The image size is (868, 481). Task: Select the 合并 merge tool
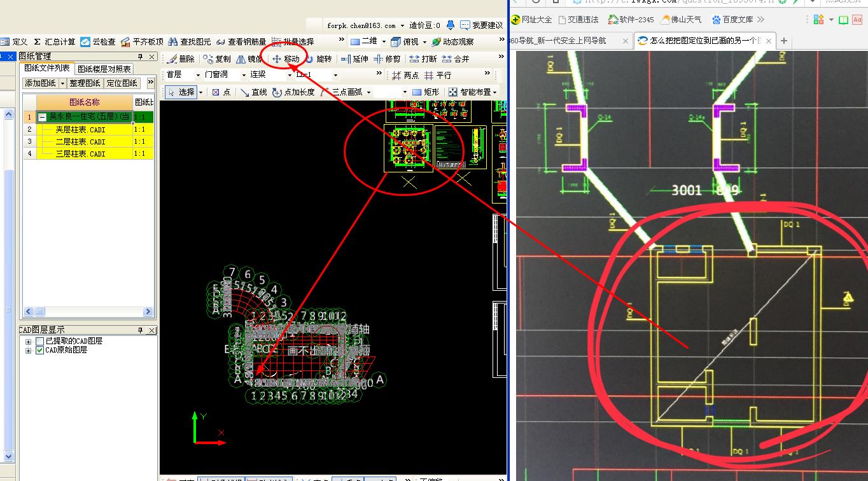(456, 59)
